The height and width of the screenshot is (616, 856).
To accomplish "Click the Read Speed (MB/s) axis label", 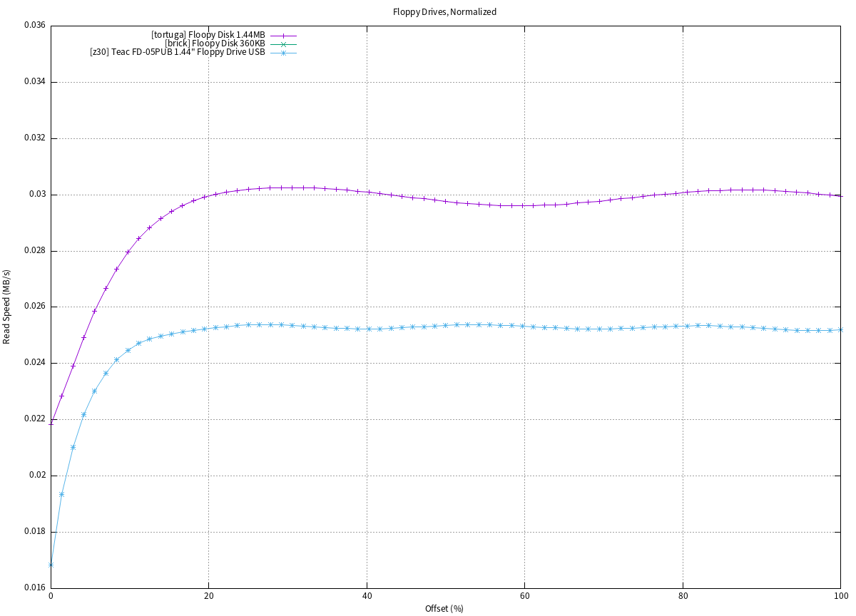I will pos(7,307).
